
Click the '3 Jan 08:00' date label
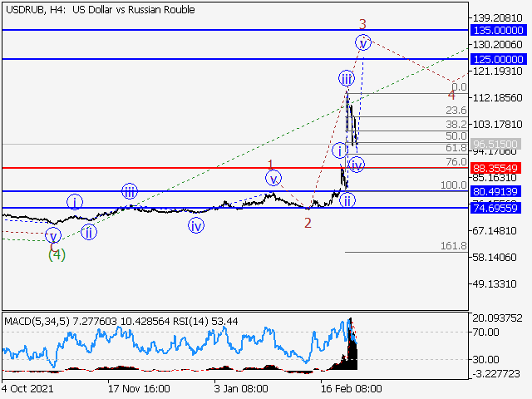pos(241,388)
